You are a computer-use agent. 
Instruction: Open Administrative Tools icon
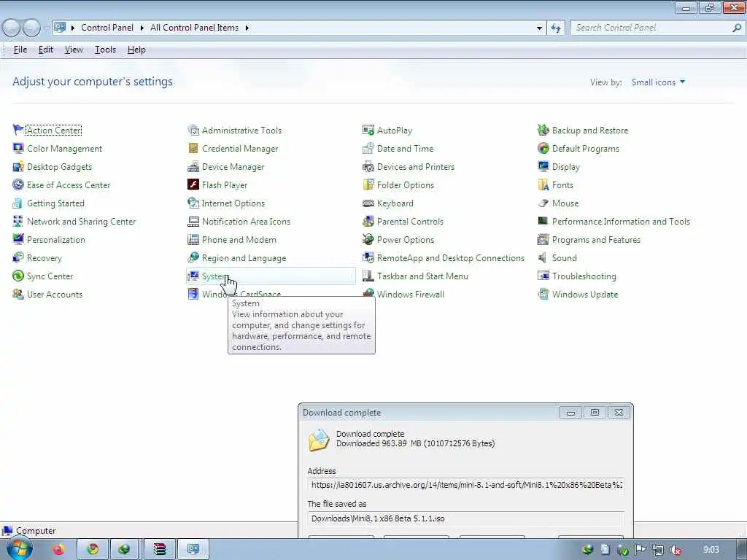point(193,130)
